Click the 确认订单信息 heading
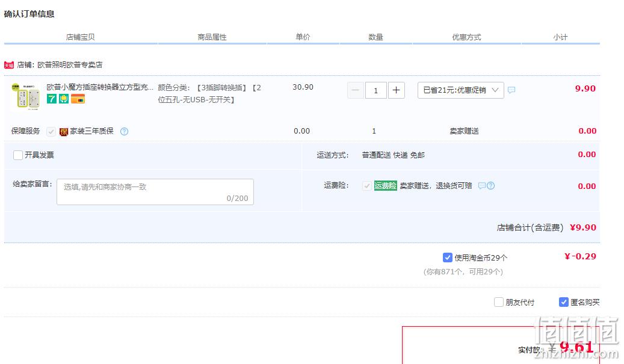This screenshot has height=364, width=624. tap(29, 14)
